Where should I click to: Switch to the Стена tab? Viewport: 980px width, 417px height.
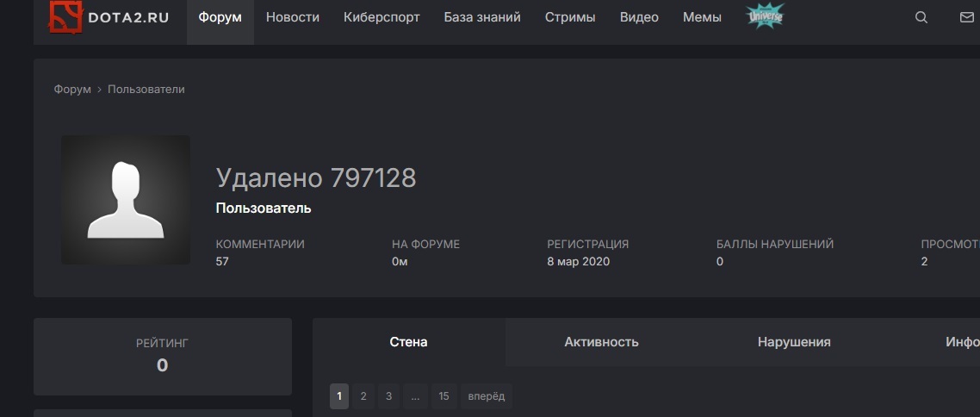[x=408, y=342]
